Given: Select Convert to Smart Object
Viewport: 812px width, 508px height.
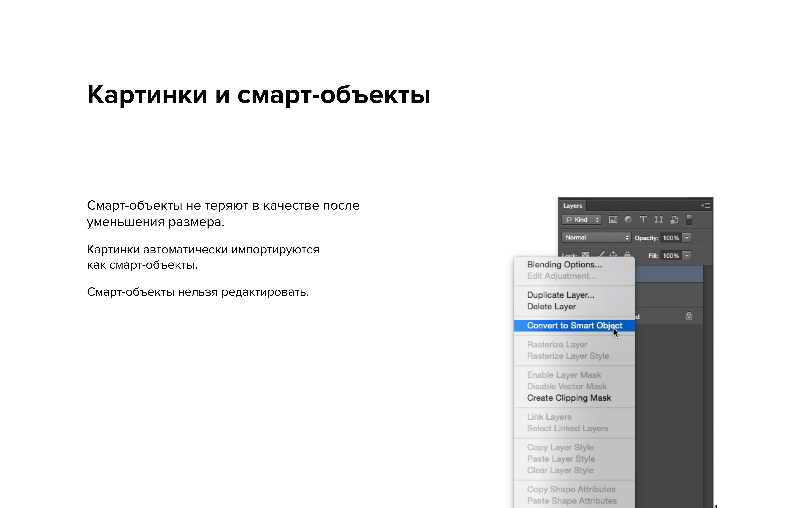Looking at the screenshot, I should click(x=574, y=326).
